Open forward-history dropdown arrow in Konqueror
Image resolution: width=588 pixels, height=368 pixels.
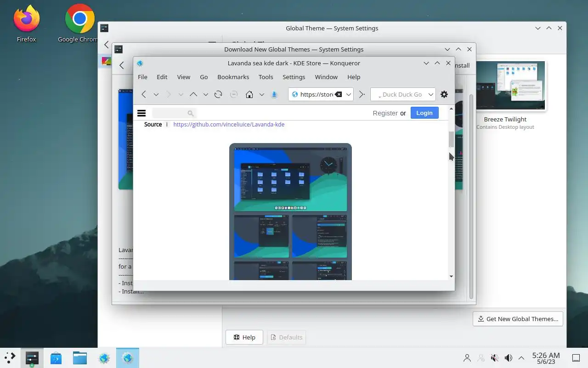tap(181, 94)
